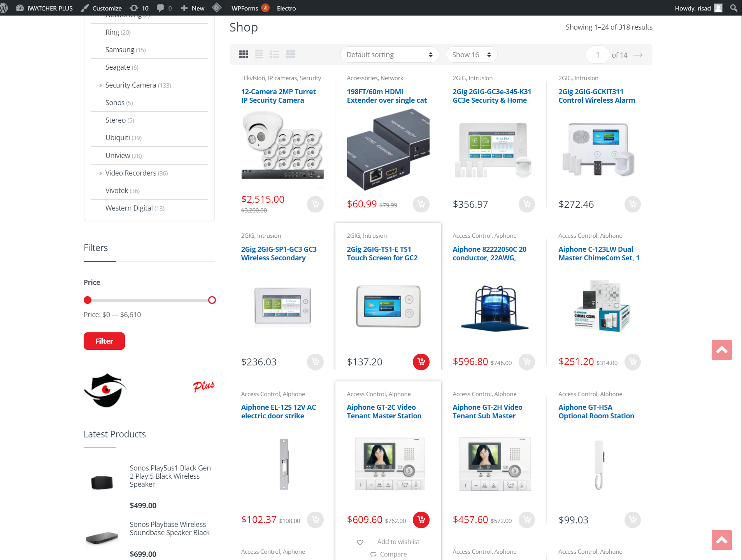Open the New menu in admin bar

pyautogui.click(x=192, y=8)
